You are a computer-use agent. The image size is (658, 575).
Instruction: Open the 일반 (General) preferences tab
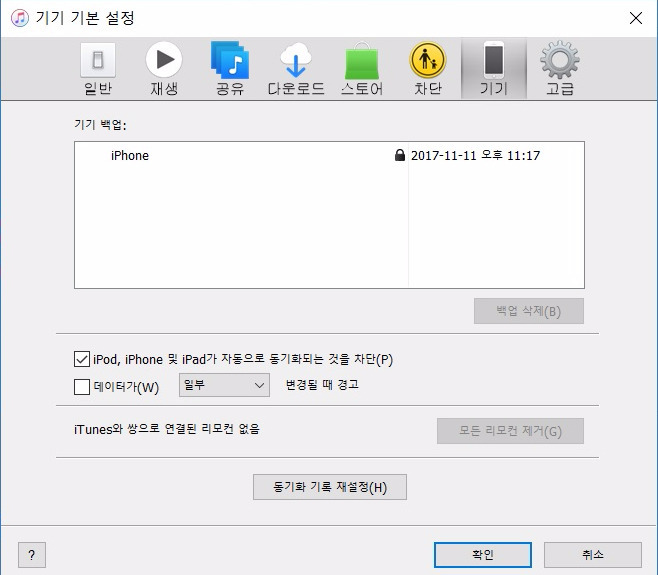coord(98,69)
